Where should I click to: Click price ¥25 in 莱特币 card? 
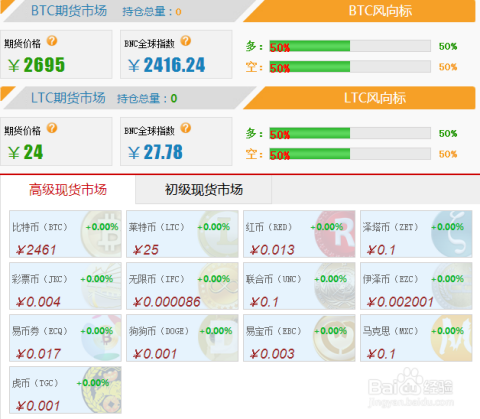tap(146, 250)
